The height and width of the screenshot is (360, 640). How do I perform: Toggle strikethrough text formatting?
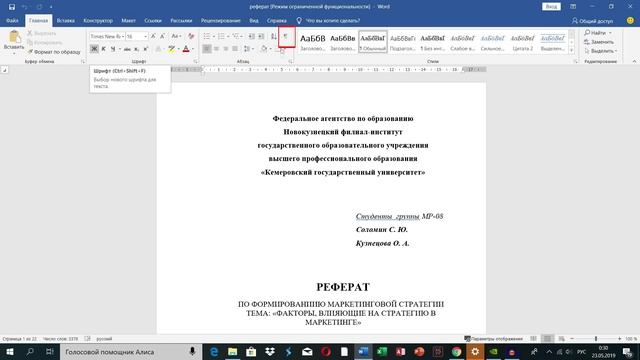click(127, 49)
